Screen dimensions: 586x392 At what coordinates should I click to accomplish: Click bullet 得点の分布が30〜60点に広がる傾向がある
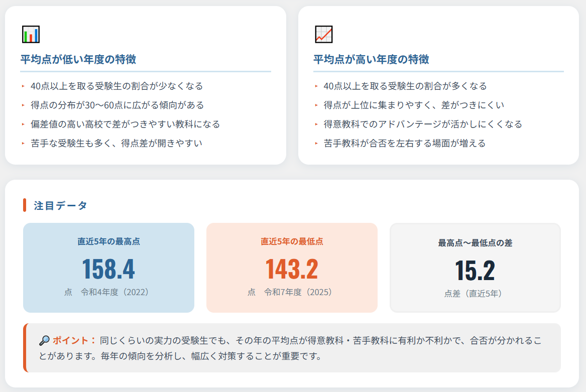pos(118,105)
